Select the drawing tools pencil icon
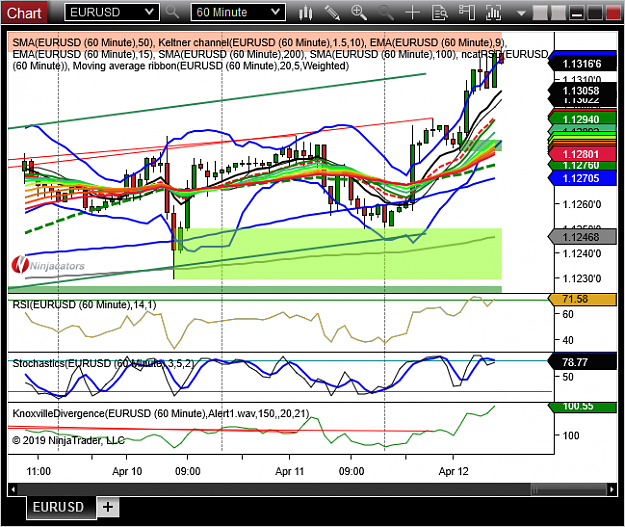The width and height of the screenshot is (625, 527). click(332, 13)
